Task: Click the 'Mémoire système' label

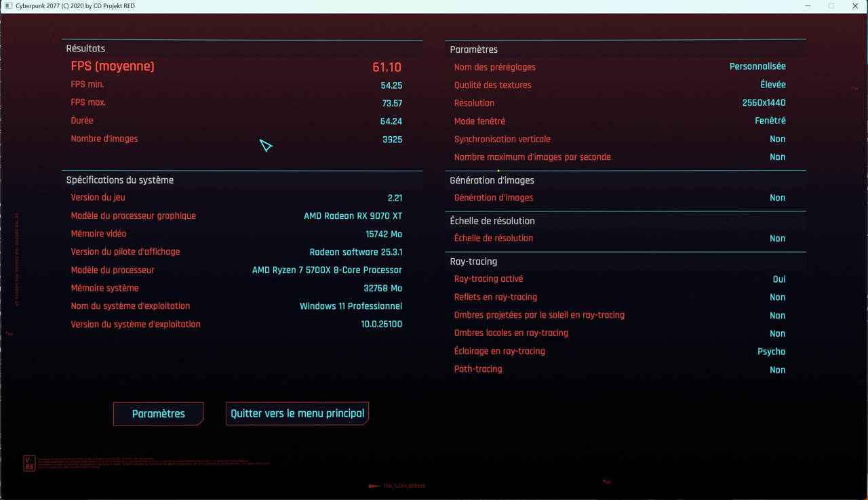Action: (104, 288)
